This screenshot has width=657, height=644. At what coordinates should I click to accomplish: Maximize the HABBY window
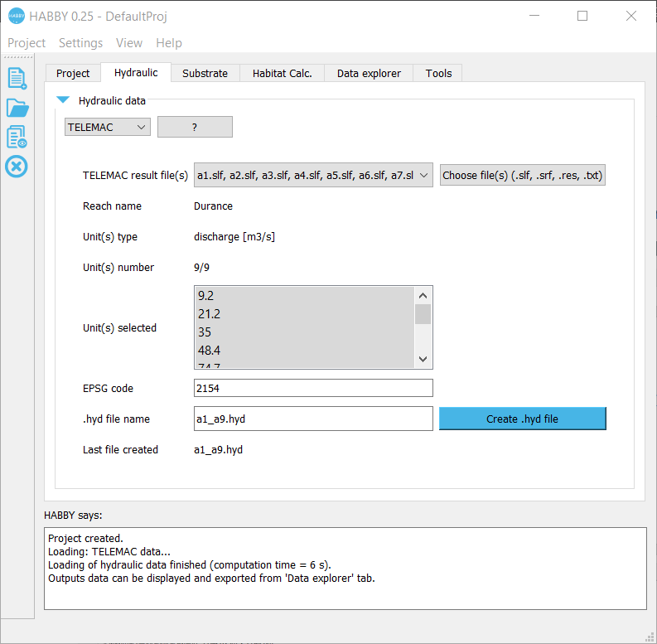click(582, 16)
